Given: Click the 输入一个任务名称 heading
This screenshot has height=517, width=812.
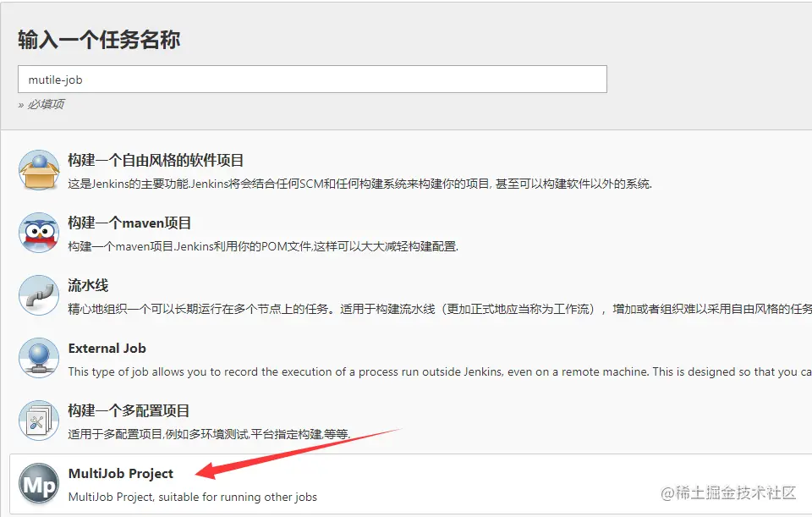Looking at the screenshot, I should [99, 40].
